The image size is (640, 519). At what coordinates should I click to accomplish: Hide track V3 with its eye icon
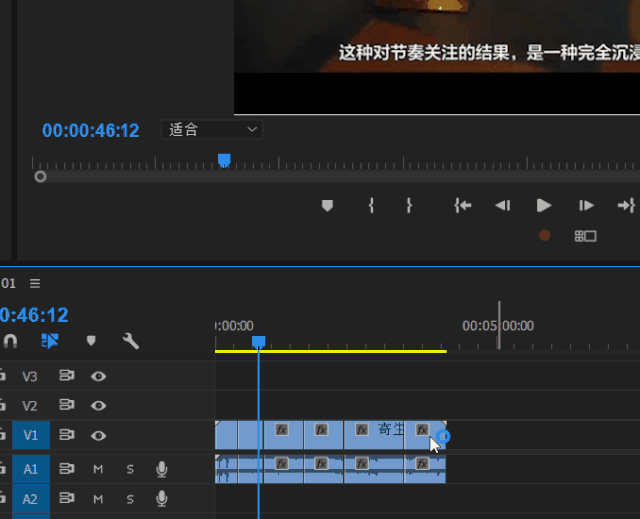point(98,376)
